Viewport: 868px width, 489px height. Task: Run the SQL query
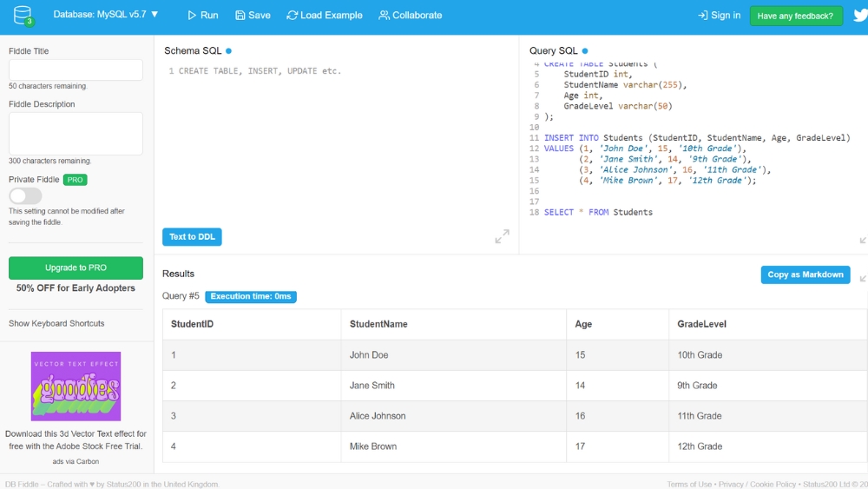[x=202, y=15]
